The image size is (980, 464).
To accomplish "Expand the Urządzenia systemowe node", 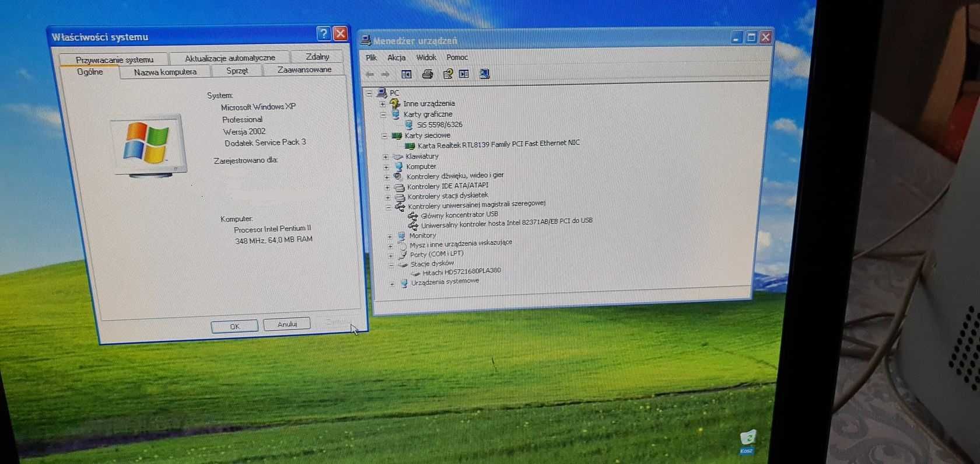I will click(393, 284).
